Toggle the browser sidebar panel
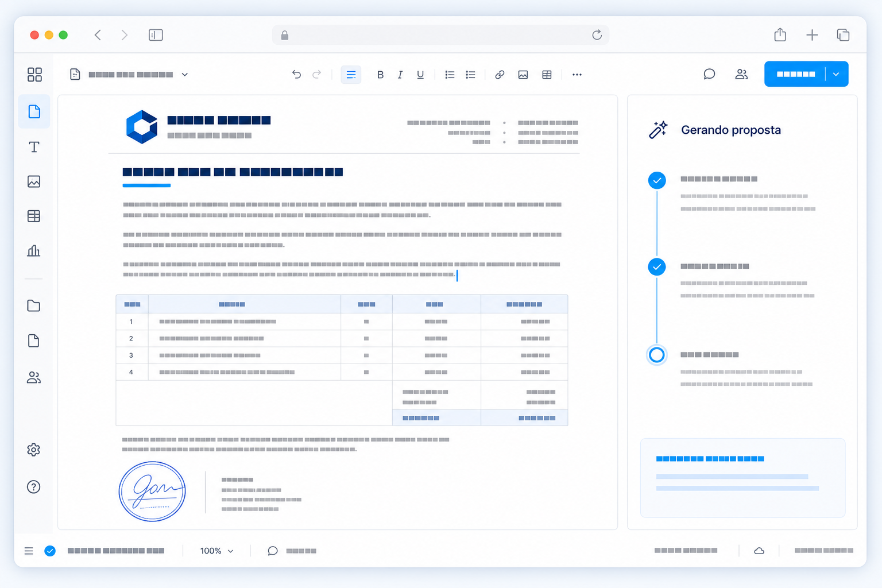 [x=156, y=35]
